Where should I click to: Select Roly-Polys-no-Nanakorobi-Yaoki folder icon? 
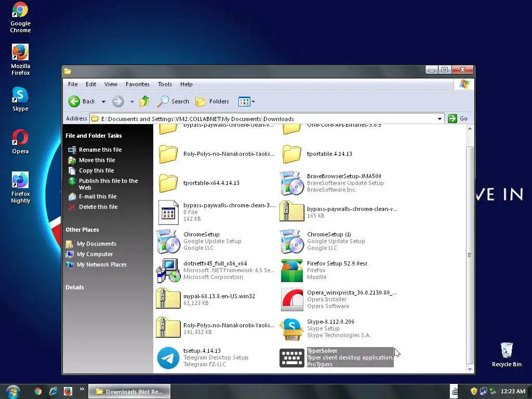(168, 154)
